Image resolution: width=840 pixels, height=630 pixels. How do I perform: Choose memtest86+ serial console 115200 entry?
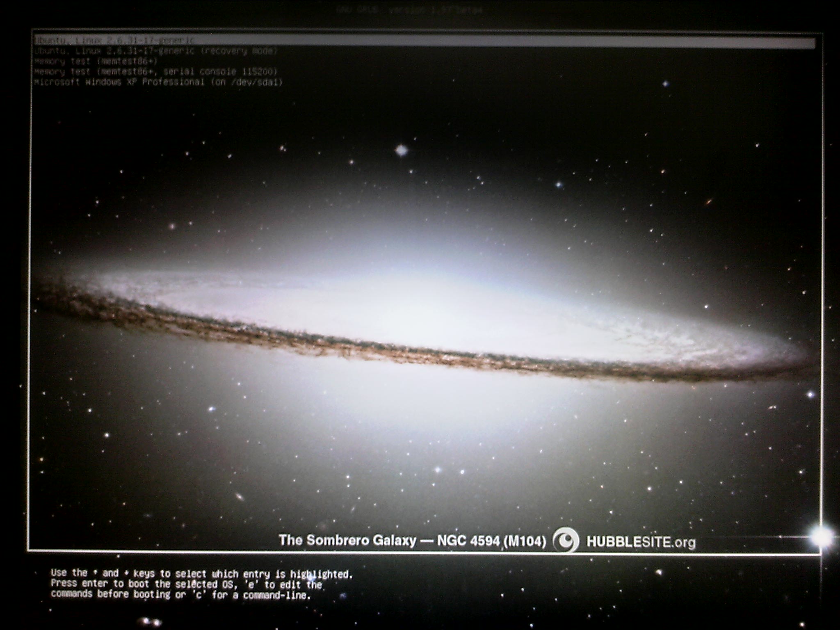(x=156, y=72)
